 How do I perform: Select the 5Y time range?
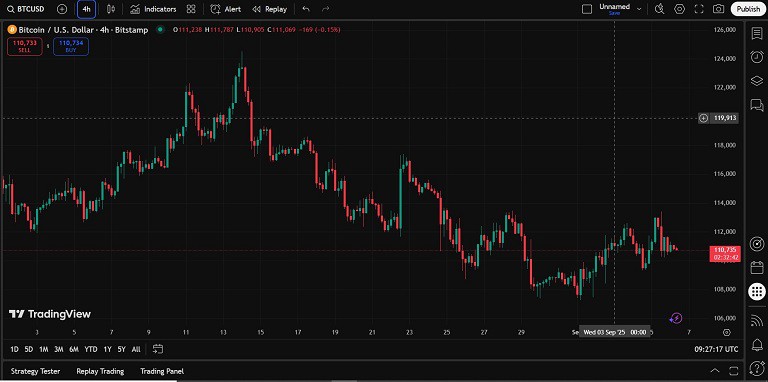[121, 349]
